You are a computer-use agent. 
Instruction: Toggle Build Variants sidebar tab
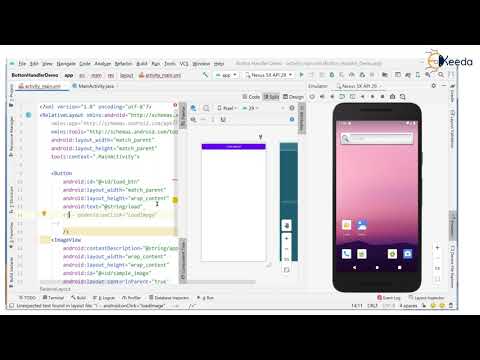point(11,272)
